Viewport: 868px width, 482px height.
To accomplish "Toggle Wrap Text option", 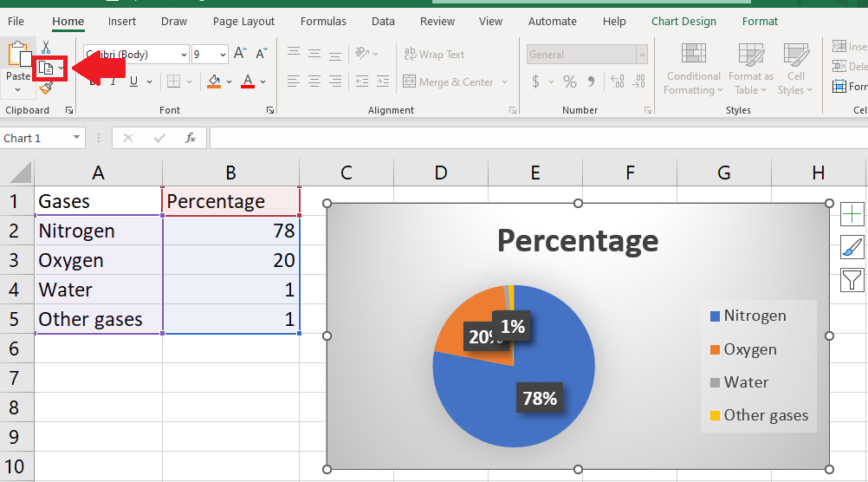I will click(434, 55).
